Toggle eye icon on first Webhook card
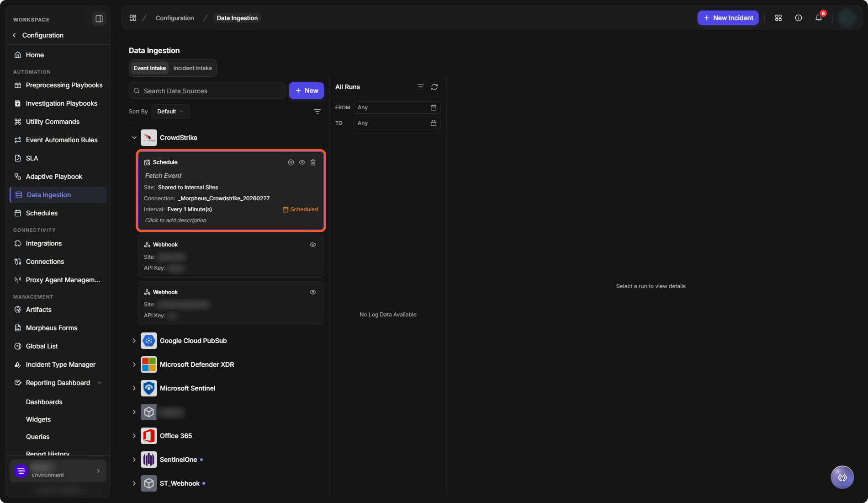This screenshot has width=868, height=503. [313, 245]
